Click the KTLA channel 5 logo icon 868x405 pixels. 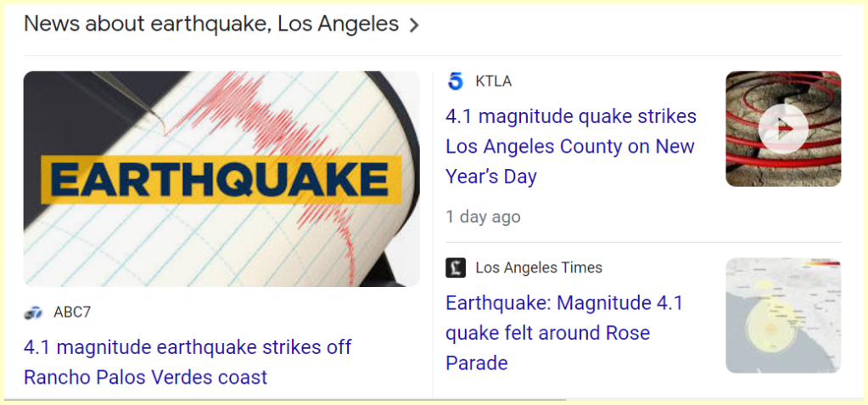(x=456, y=82)
